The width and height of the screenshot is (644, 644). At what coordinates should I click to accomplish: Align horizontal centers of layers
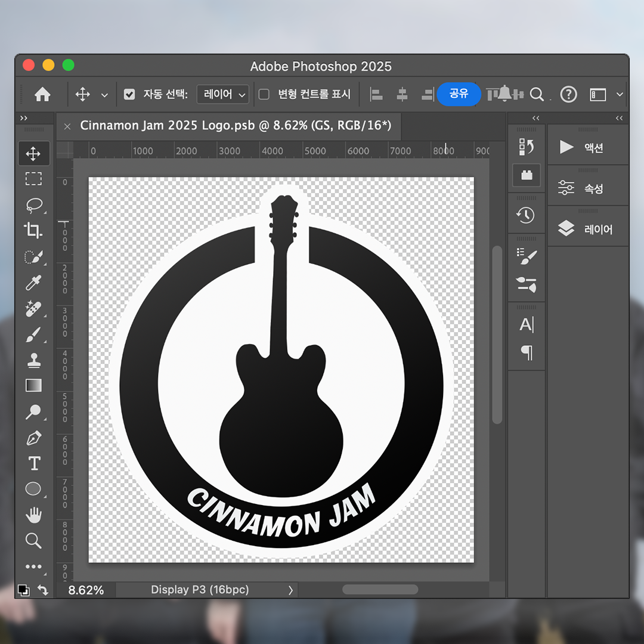point(402,94)
